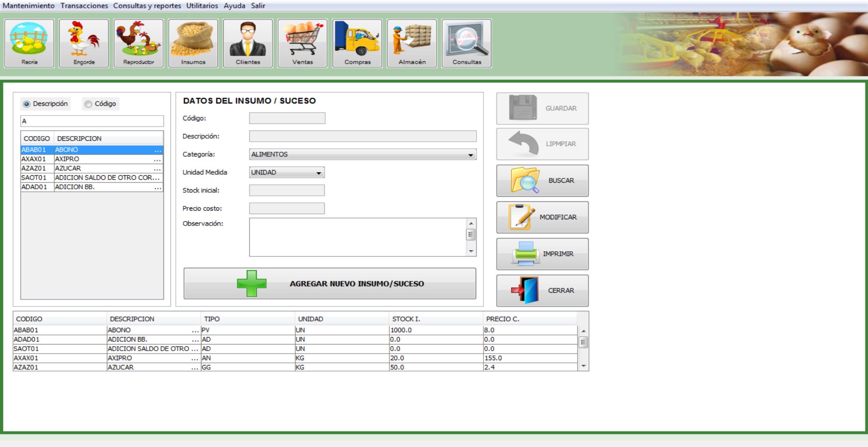Screen dimensions: 868x447
Task: Open the Insumos grain sack icon
Action: pyautogui.click(x=193, y=43)
